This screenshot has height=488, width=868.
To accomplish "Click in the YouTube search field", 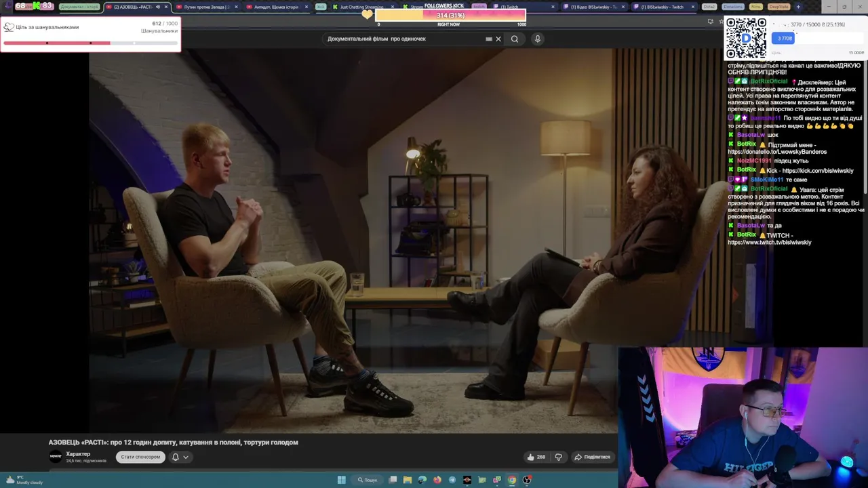I will tap(403, 39).
